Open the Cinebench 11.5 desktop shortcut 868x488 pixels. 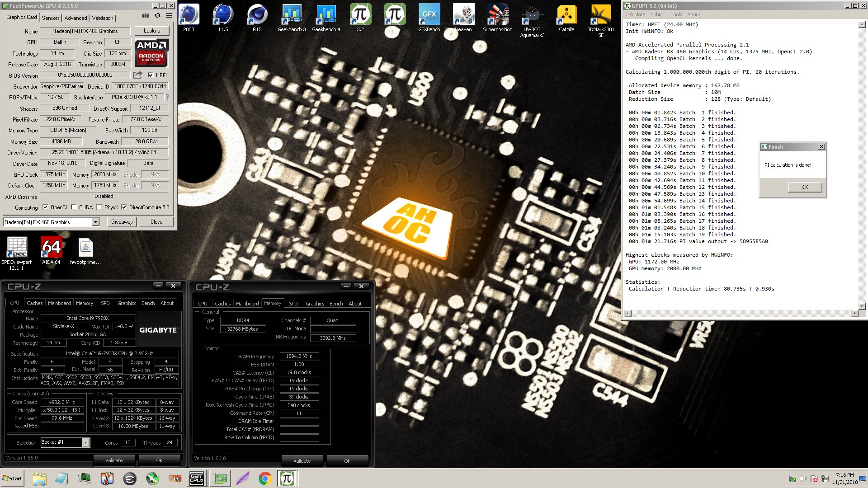point(223,18)
